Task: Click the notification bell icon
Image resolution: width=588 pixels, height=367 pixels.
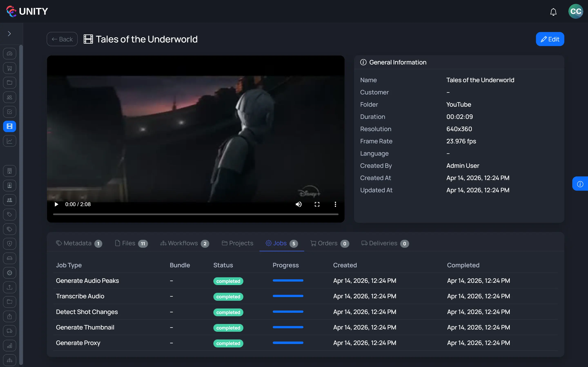Action: (x=553, y=12)
